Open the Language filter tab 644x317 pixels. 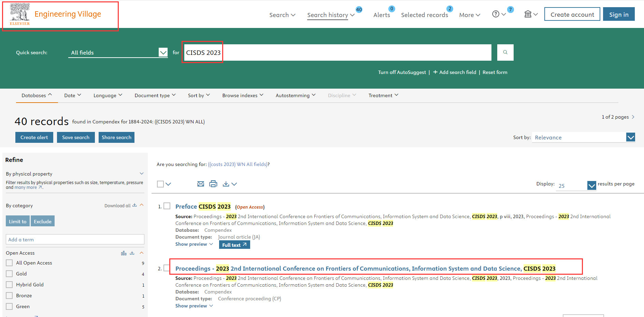(x=108, y=95)
